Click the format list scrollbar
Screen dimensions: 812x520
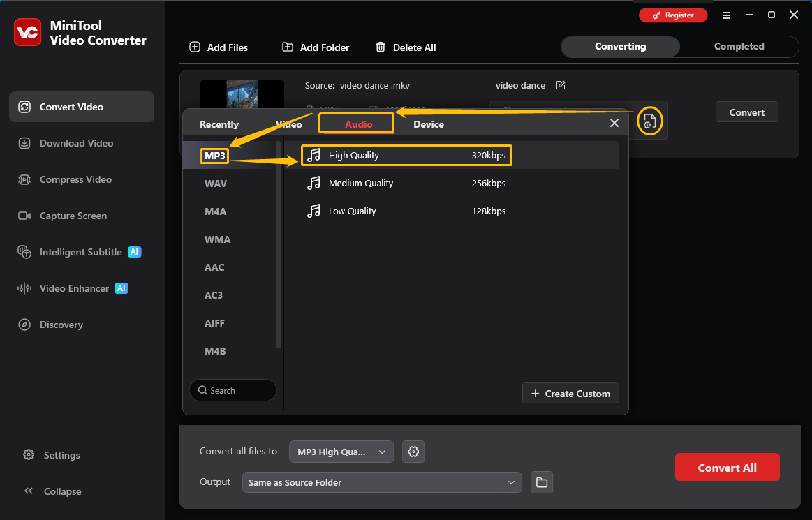279,245
